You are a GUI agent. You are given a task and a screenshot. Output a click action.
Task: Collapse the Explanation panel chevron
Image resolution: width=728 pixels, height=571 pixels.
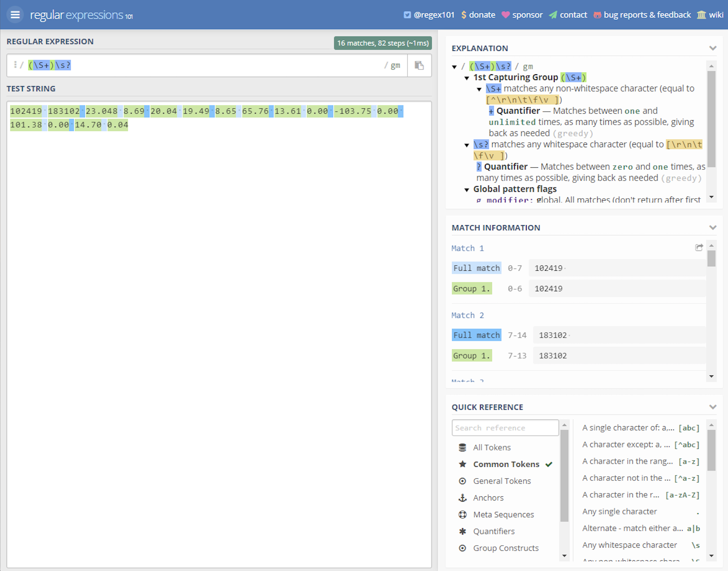pos(713,48)
